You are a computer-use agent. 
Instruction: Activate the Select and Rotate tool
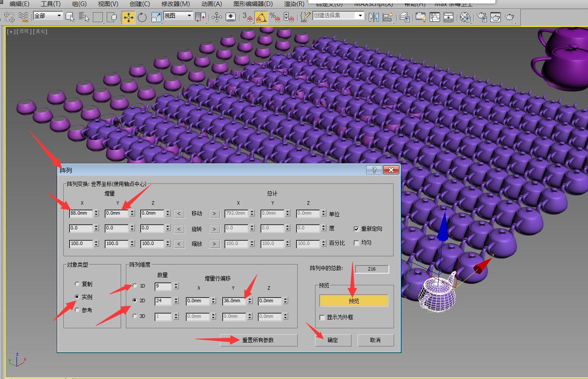click(142, 17)
